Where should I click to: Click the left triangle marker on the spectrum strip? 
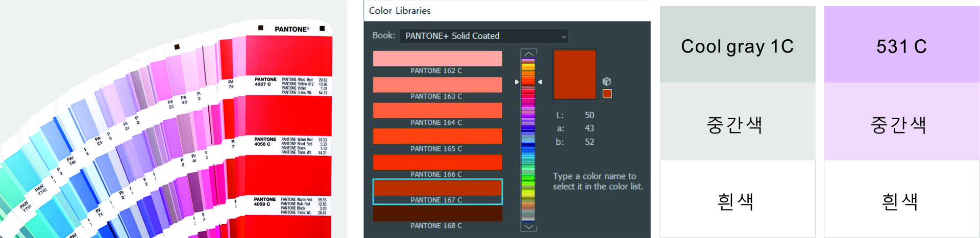pyautogui.click(x=517, y=82)
